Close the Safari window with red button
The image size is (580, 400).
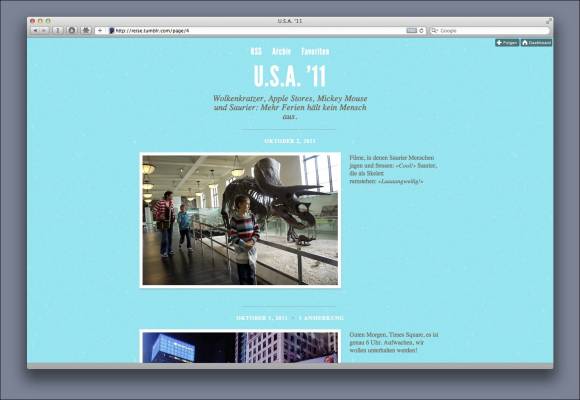coord(33,21)
